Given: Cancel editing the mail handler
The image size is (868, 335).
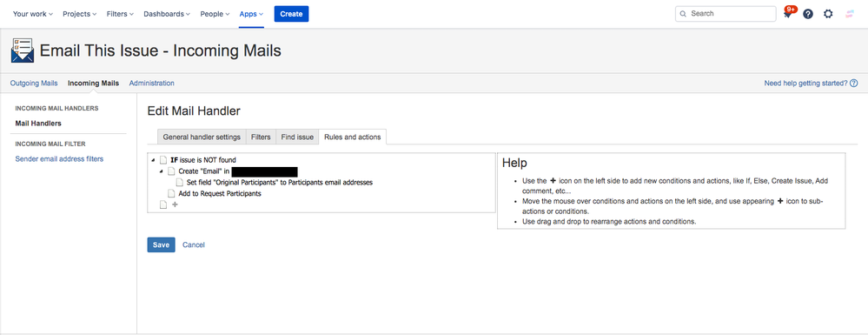Looking at the screenshot, I should pyautogui.click(x=194, y=245).
